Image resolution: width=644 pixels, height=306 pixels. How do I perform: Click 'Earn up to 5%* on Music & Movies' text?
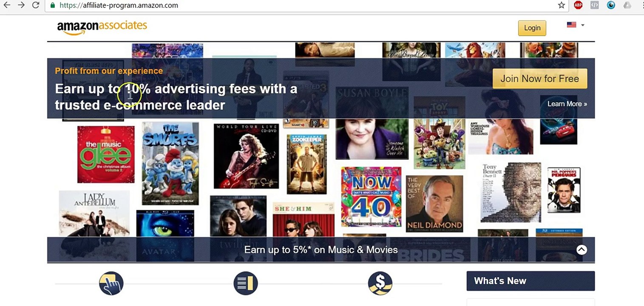321,249
